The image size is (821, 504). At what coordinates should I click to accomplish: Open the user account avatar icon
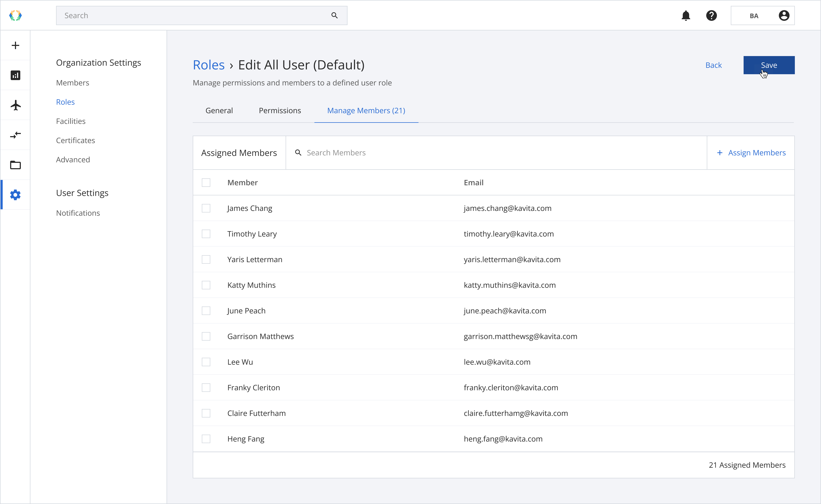(784, 16)
